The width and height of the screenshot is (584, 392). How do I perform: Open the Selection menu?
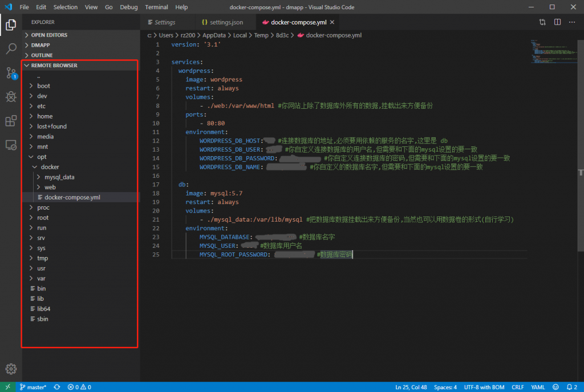(x=66, y=7)
